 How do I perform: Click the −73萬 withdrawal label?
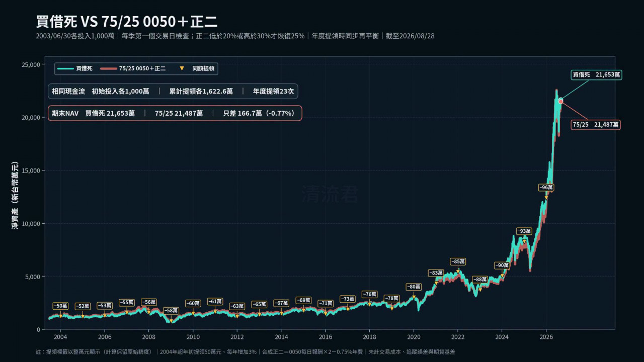[348, 299]
